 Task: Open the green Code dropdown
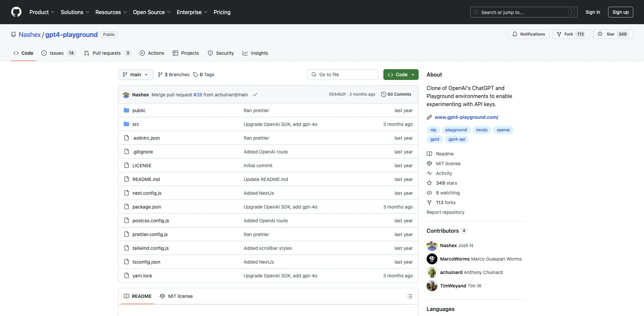click(401, 75)
